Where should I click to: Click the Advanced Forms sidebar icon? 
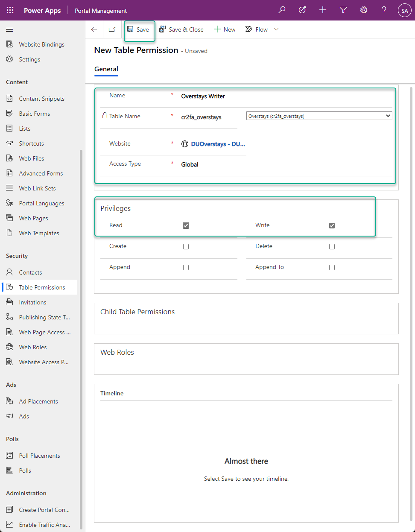tap(9, 173)
